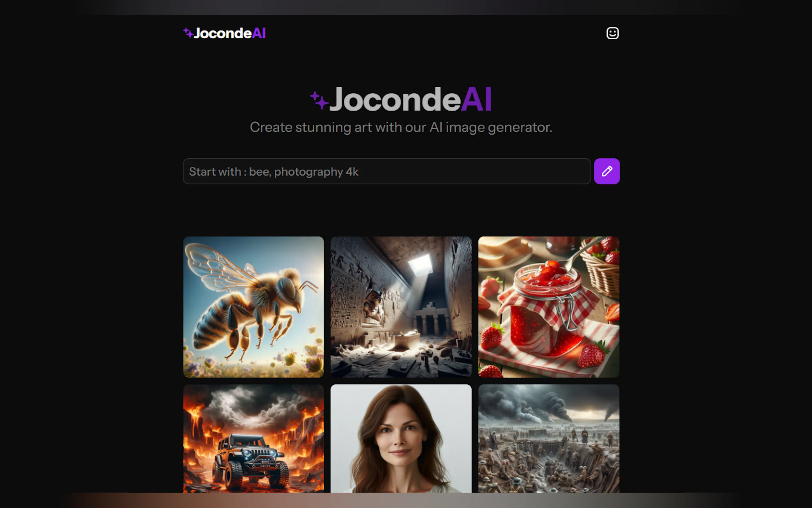Click the large purple 'AI' in hero title
The width and height of the screenshot is (812, 508).
tap(476, 99)
